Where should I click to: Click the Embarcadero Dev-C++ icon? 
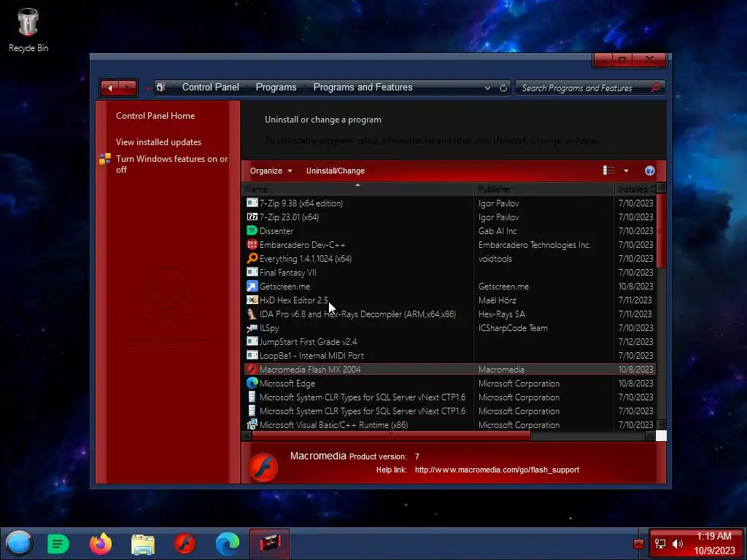[252, 244]
